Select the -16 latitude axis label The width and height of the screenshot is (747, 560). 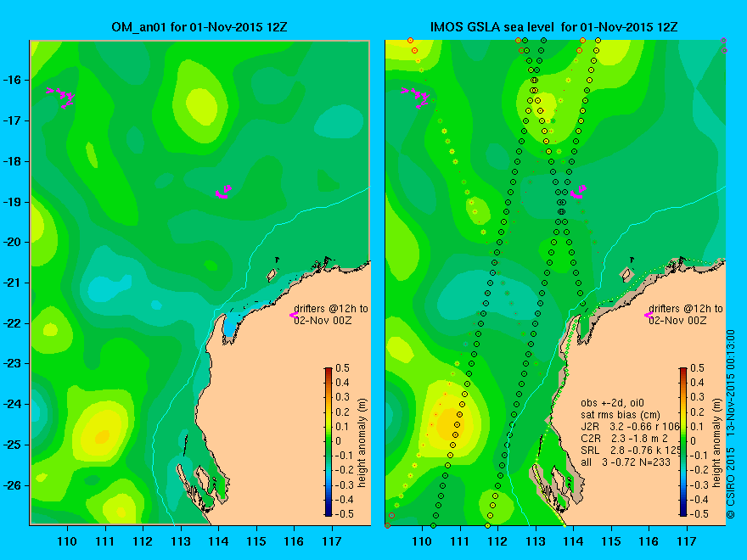[14, 80]
